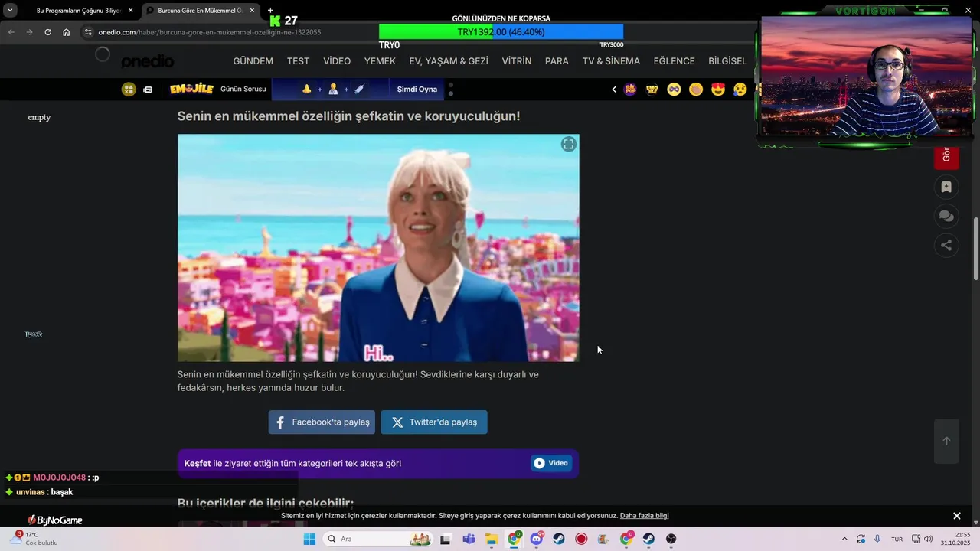Open comments via speech bubble icon
The height and width of the screenshot is (551, 980).
point(946,217)
